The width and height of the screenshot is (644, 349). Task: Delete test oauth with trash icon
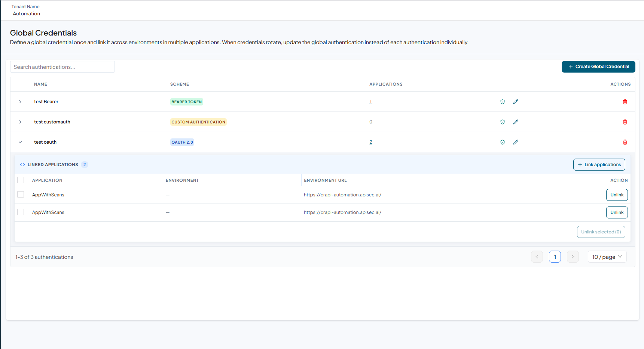pos(625,142)
